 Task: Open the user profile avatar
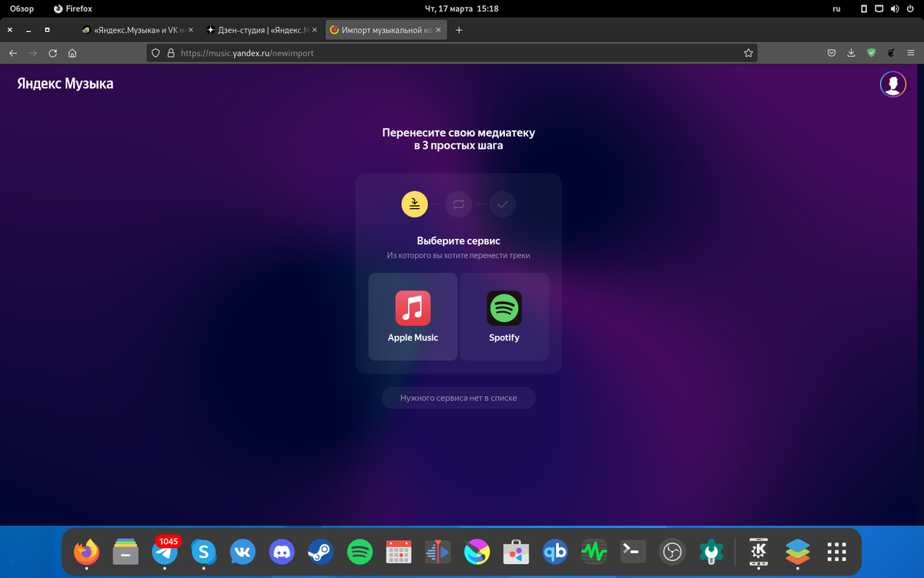point(893,85)
